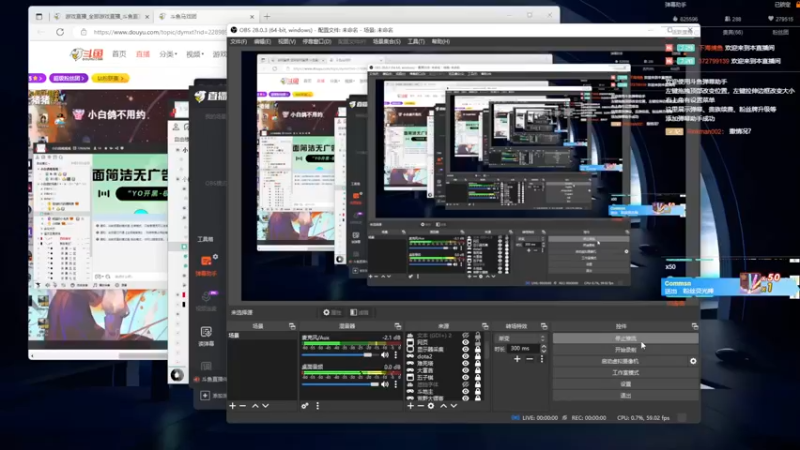Enable 工作室模式 in OBS controls
Image resolution: width=800 pixels, height=450 pixels.
(x=626, y=372)
